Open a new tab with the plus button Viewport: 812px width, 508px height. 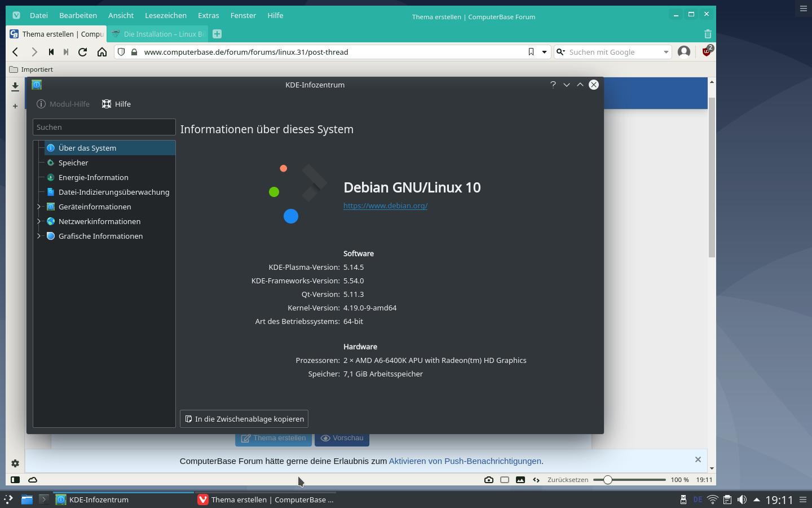tap(217, 34)
